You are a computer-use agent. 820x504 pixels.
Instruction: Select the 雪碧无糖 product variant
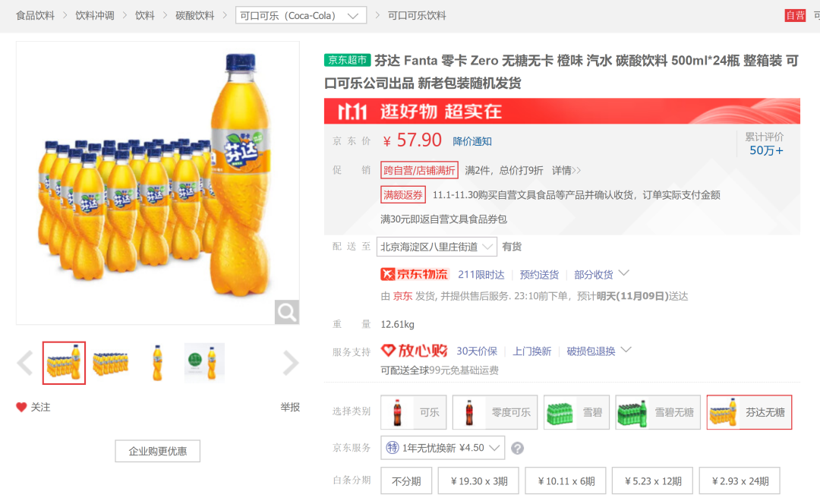(x=657, y=412)
